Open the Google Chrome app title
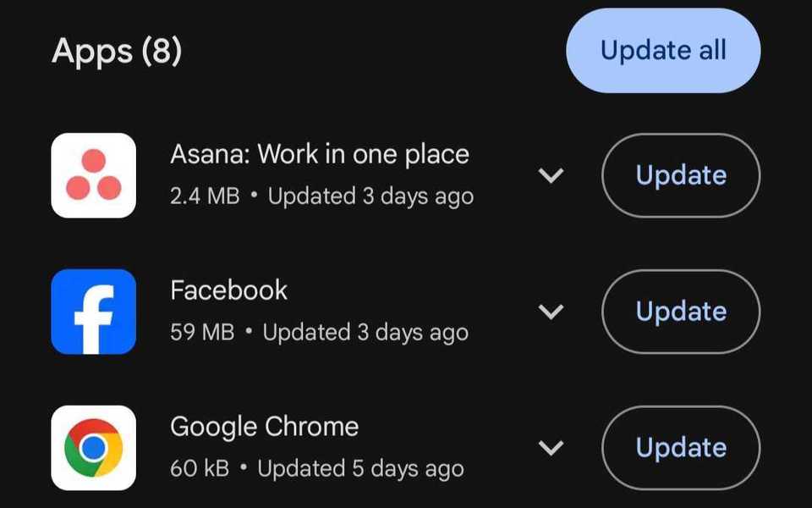Image resolution: width=812 pixels, height=508 pixels. (265, 427)
